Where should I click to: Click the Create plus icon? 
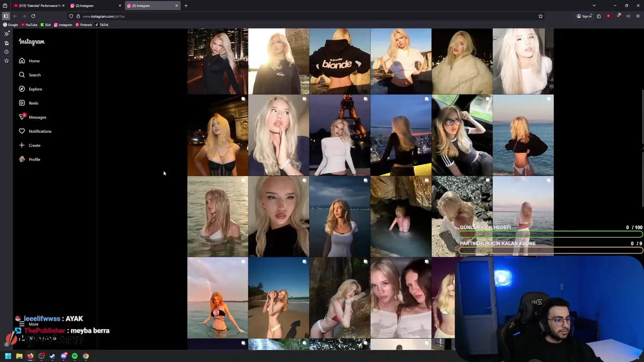tap(22, 145)
